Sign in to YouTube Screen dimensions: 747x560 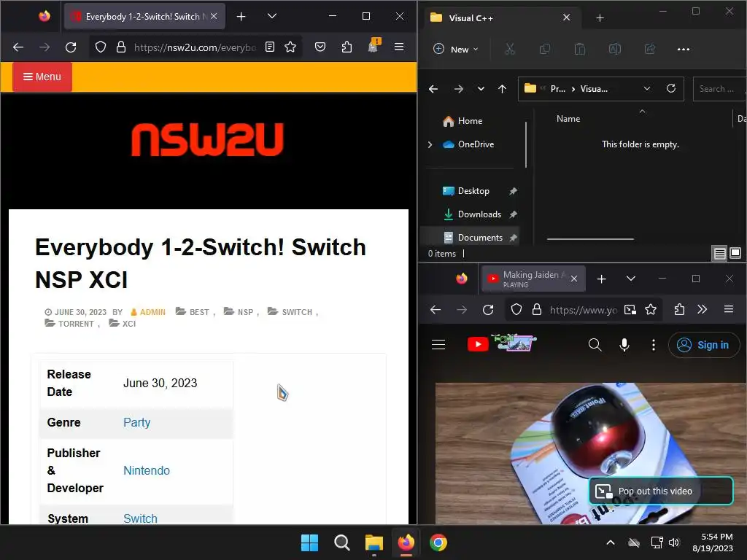pyautogui.click(x=704, y=345)
